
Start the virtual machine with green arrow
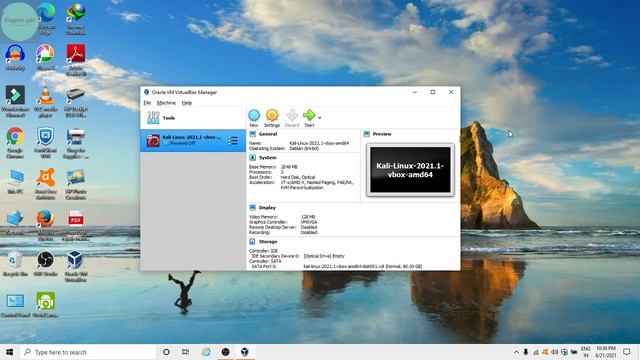(309, 118)
